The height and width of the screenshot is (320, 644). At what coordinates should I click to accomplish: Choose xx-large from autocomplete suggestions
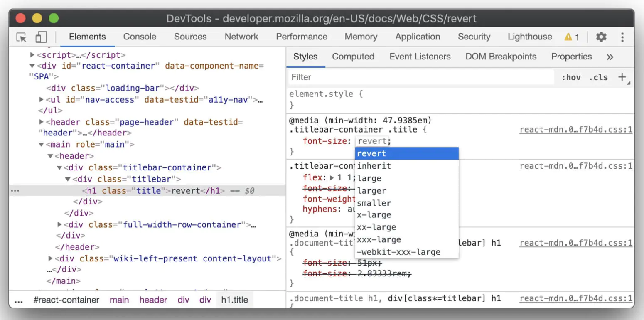[376, 227]
